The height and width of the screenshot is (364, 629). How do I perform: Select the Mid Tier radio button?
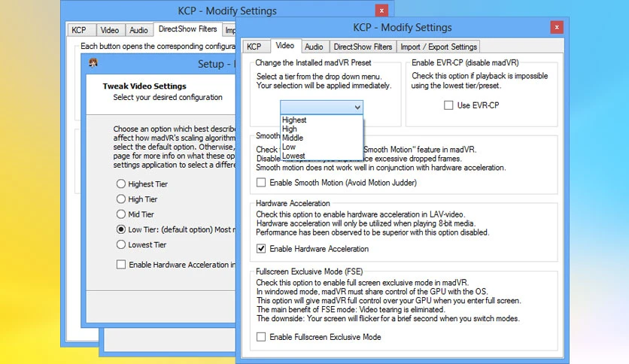[x=120, y=214]
